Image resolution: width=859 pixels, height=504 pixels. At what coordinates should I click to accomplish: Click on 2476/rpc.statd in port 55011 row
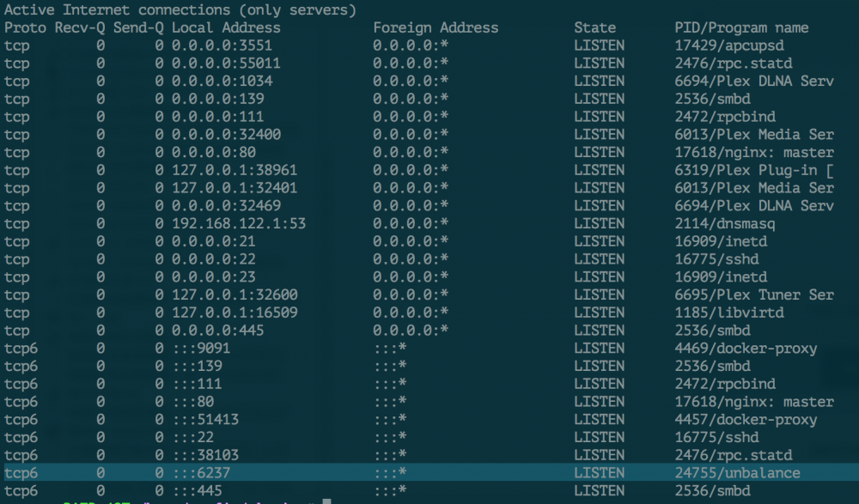[734, 64]
